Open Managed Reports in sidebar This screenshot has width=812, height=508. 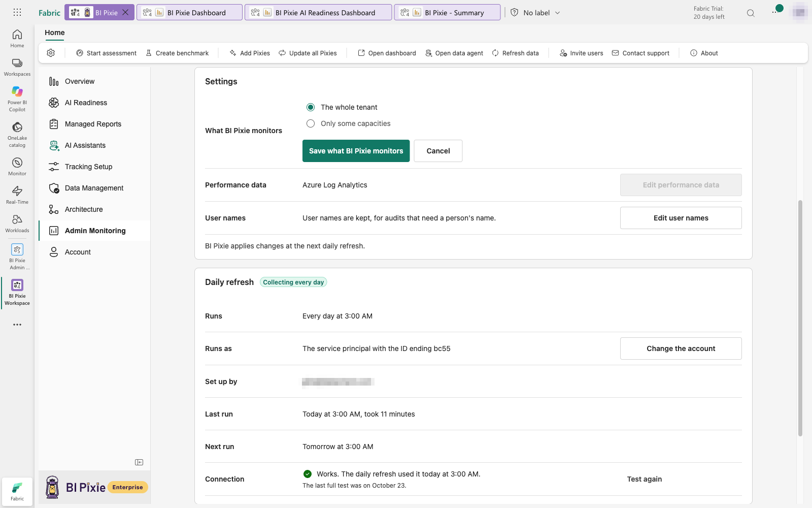click(x=94, y=124)
